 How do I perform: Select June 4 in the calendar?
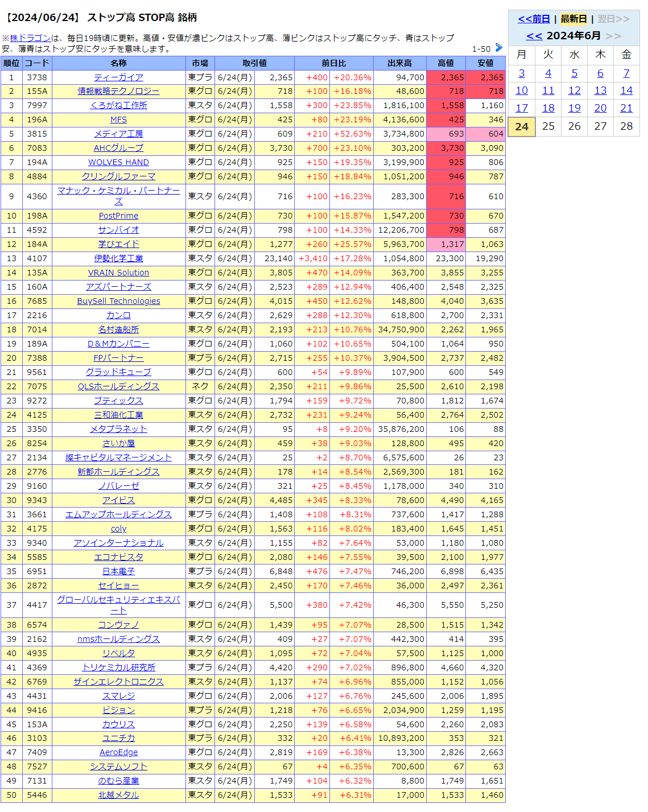click(548, 73)
